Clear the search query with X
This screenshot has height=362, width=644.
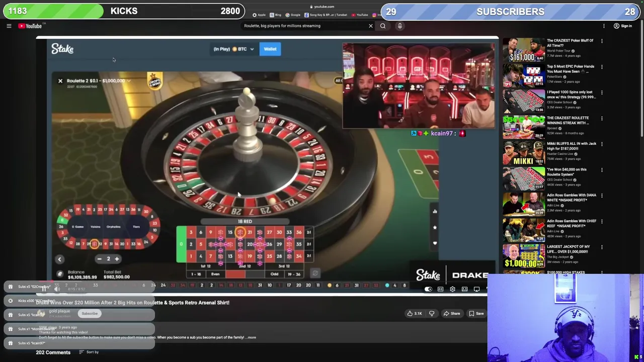[x=371, y=26]
